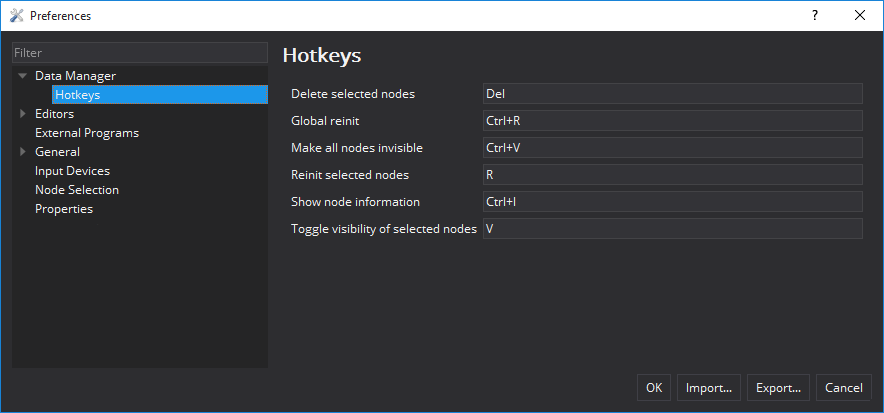Click the Preferences wrench icon in title bar
Screen dimensions: 884x413
(16, 16)
